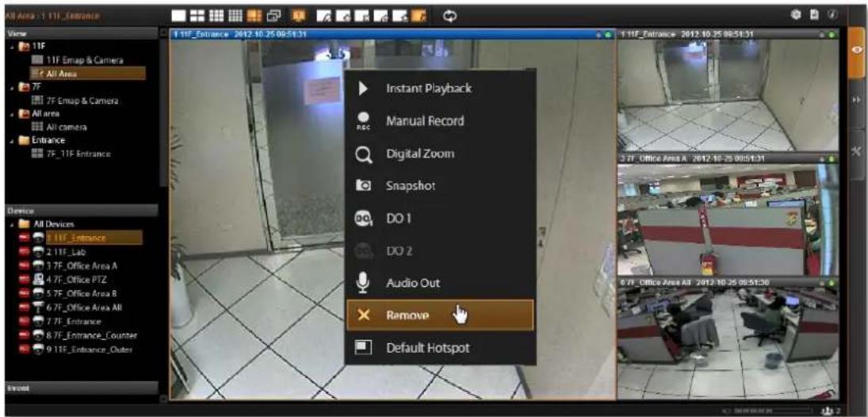Set Default Hotspot from context menu
This screenshot has height=417, width=868.
click(x=441, y=348)
